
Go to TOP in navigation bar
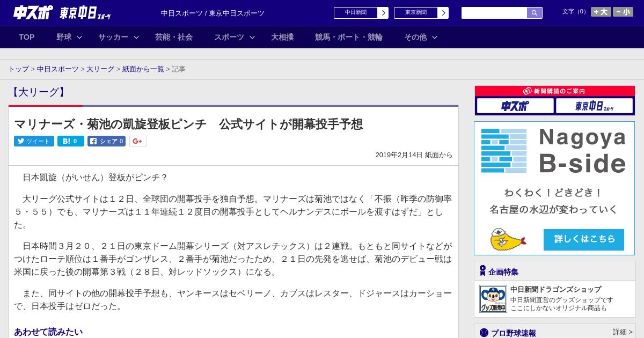[x=27, y=37]
